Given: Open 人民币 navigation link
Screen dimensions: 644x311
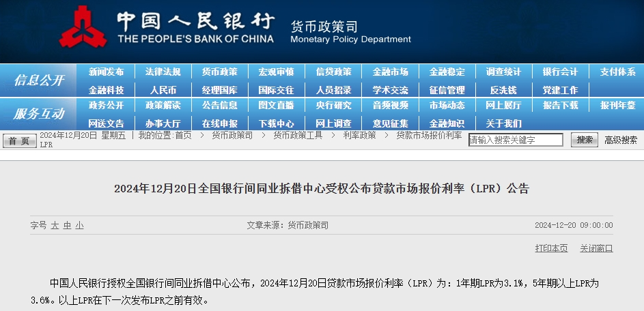Looking at the screenshot, I should click(x=163, y=90).
